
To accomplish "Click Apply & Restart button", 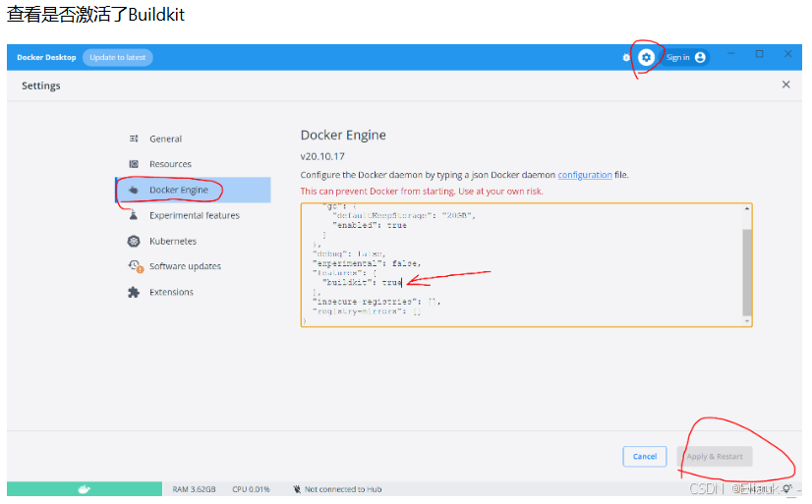I will click(x=715, y=457).
